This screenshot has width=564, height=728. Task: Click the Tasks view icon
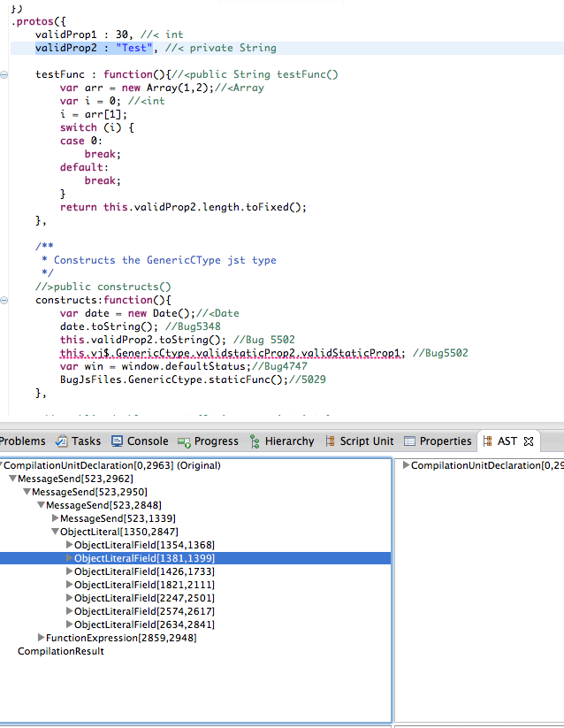tap(62, 441)
